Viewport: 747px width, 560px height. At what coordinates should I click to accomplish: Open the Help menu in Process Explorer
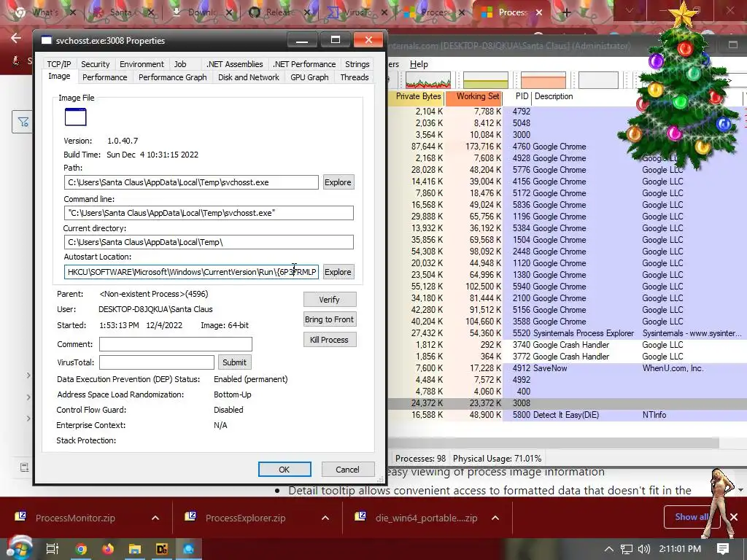pyautogui.click(x=419, y=64)
